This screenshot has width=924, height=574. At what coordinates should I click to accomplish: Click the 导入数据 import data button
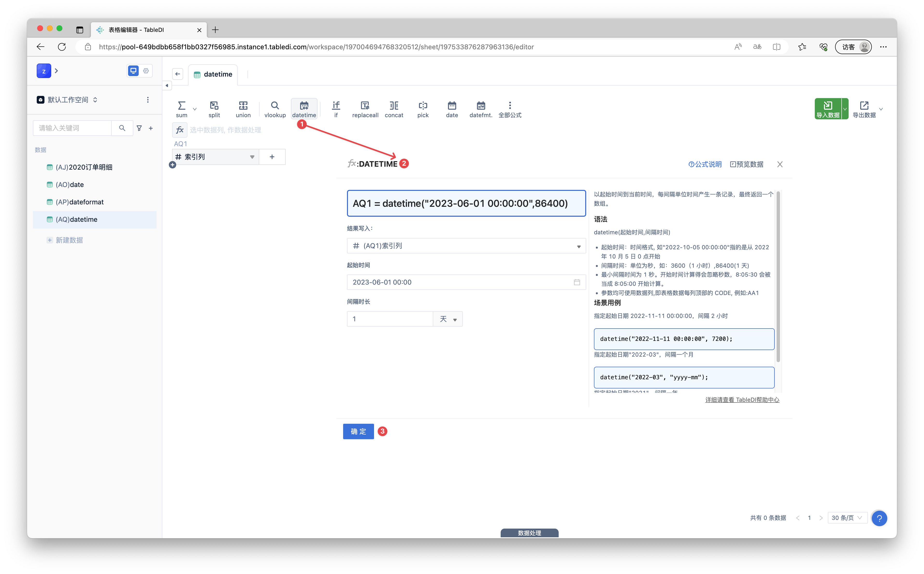[828, 109]
